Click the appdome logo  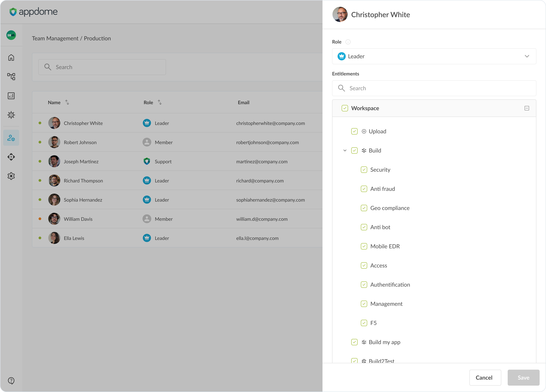[33, 12]
